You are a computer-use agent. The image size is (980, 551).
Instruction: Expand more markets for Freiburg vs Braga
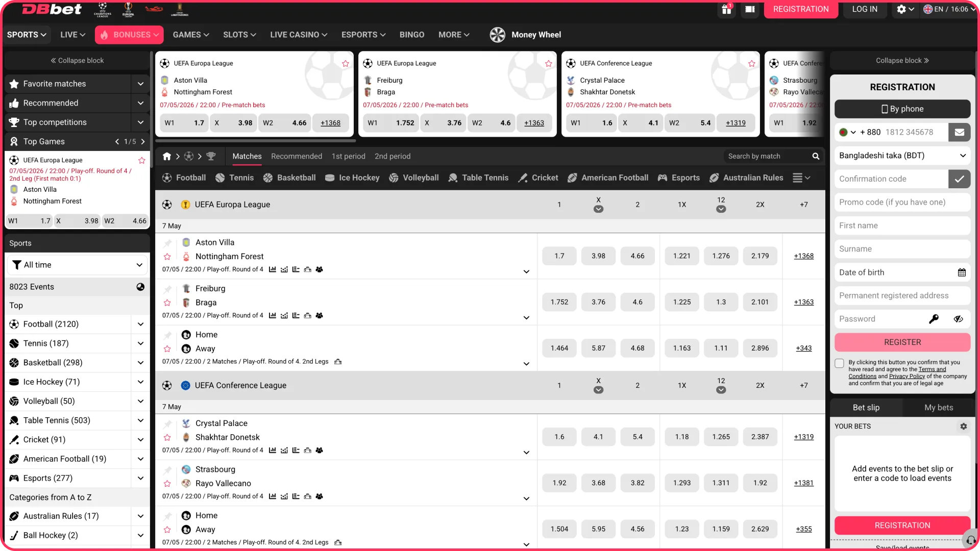526,318
